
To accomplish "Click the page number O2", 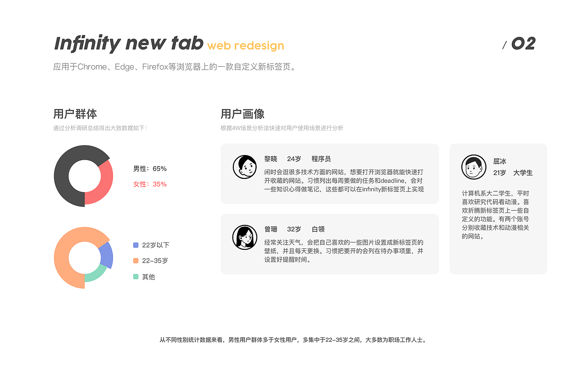I will [x=522, y=43].
